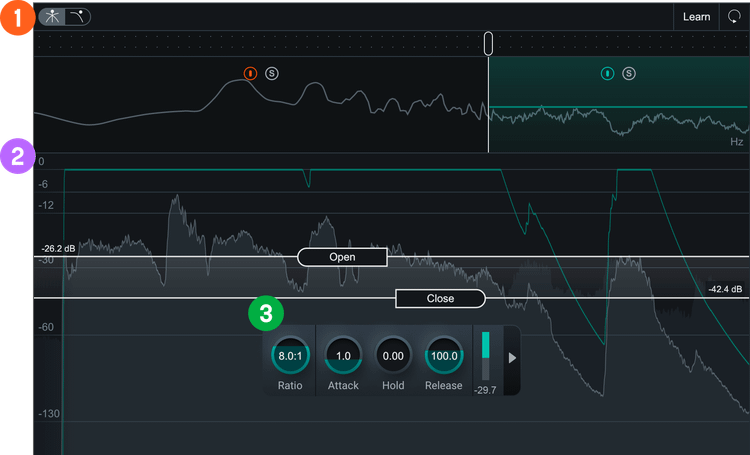The image size is (750, 455).
Task: Click the Release knob set to 100.0
Action: (x=444, y=355)
